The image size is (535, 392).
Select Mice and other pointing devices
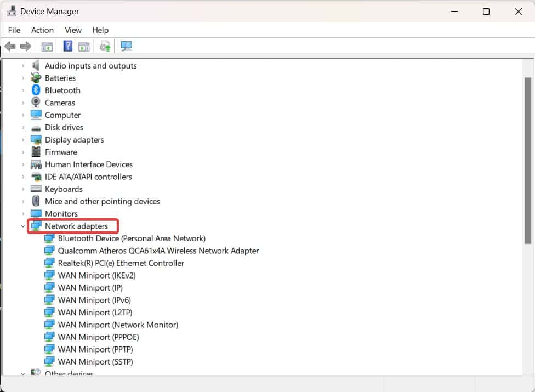point(102,201)
